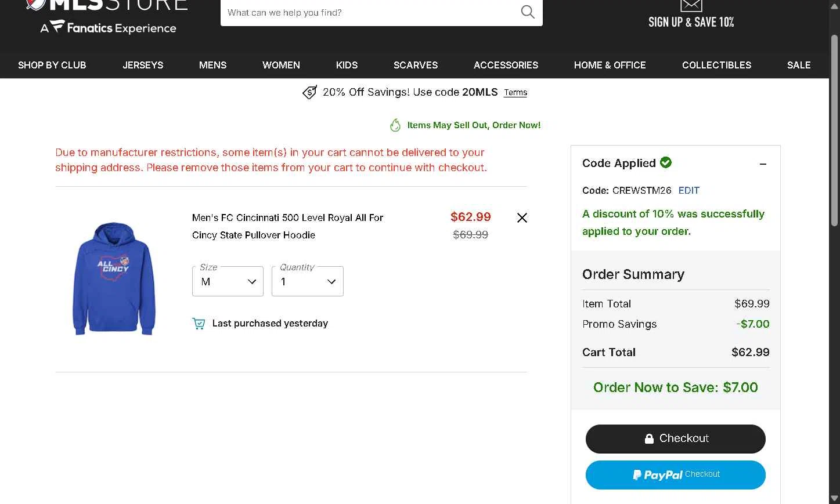Open the Quantity dropdown
The width and height of the screenshot is (840, 504).
(307, 281)
